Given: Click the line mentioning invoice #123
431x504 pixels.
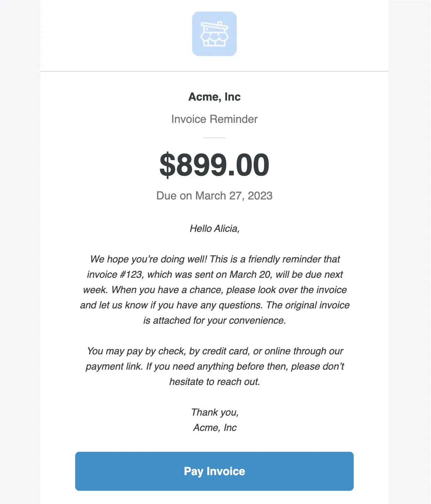Looking at the screenshot, I should point(214,274).
